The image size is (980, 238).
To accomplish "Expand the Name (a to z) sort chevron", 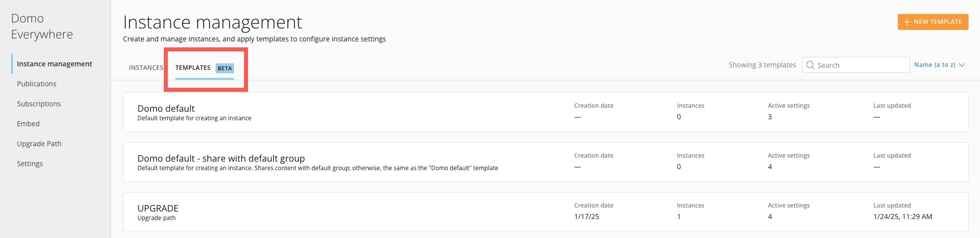I will pyautogui.click(x=962, y=65).
